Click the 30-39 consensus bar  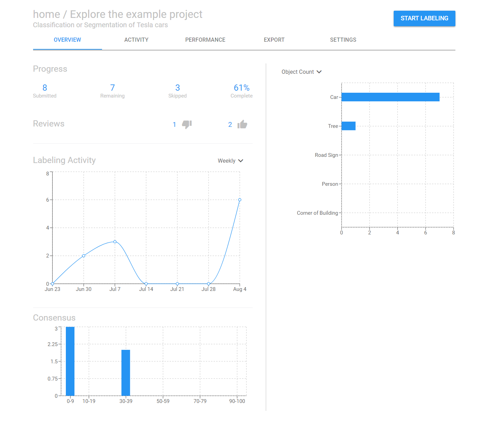(126, 373)
